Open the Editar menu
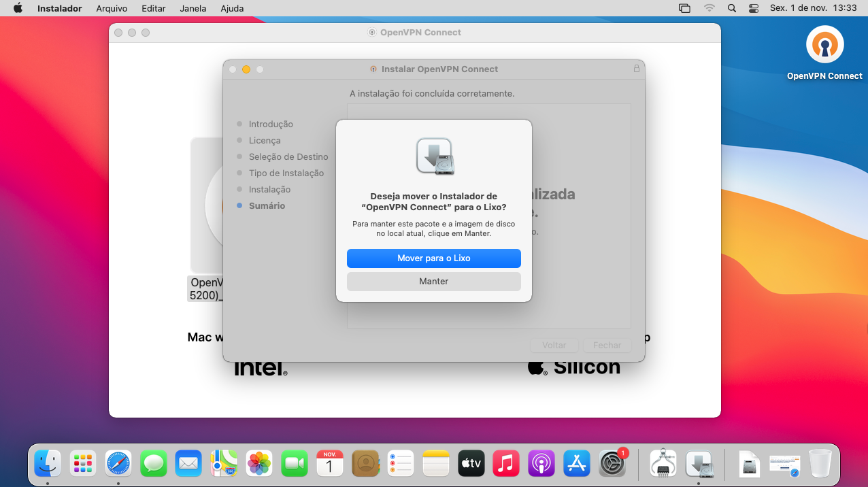The width and height of the screenshot is (868, 487). tap(154, 8)
